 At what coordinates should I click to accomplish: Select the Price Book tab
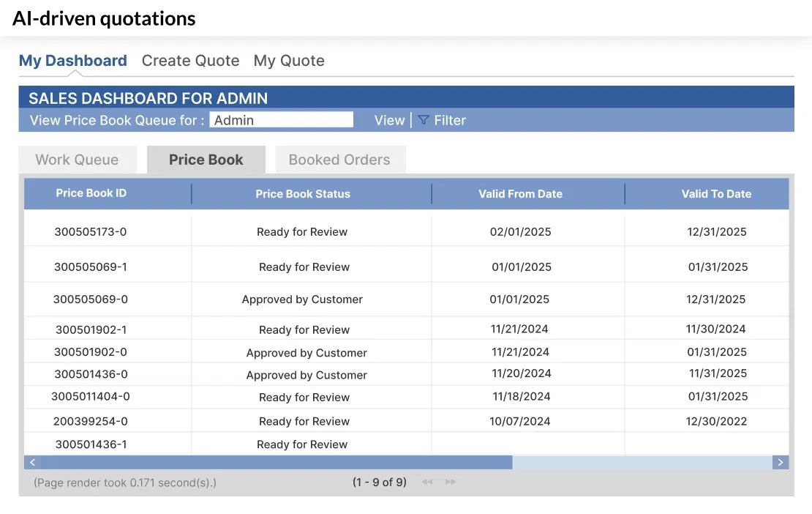point(206,160)
